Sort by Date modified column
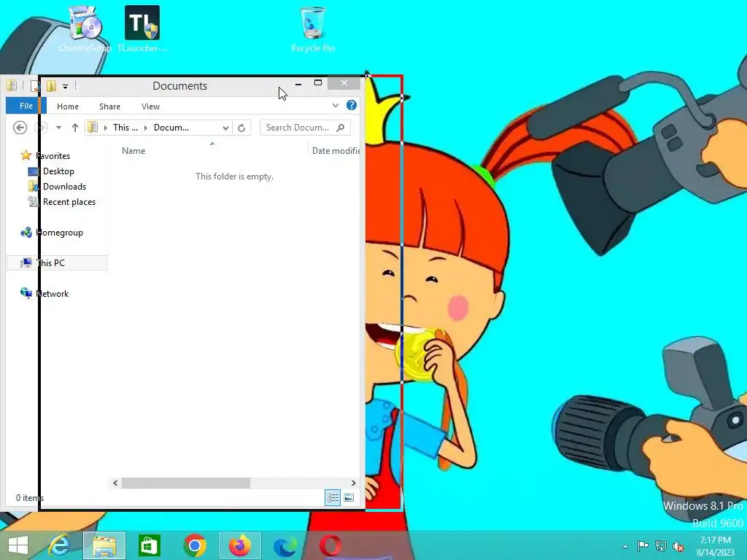 click(x=336, y=150)
